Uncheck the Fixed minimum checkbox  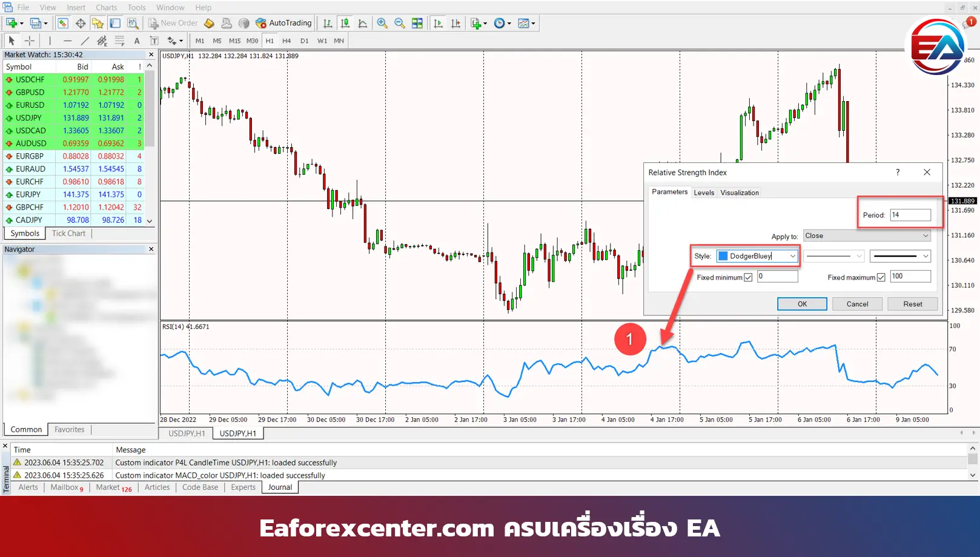point(748,277)
